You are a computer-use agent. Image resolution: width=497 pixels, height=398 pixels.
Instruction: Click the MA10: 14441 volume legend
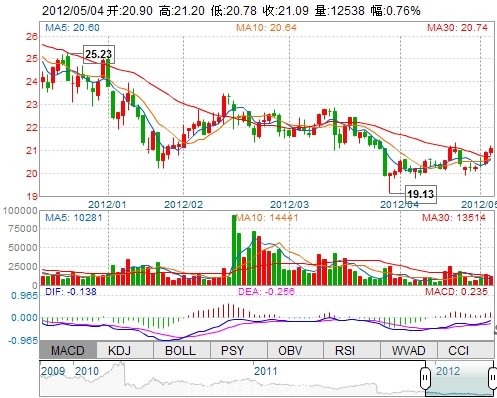[267, 218]
